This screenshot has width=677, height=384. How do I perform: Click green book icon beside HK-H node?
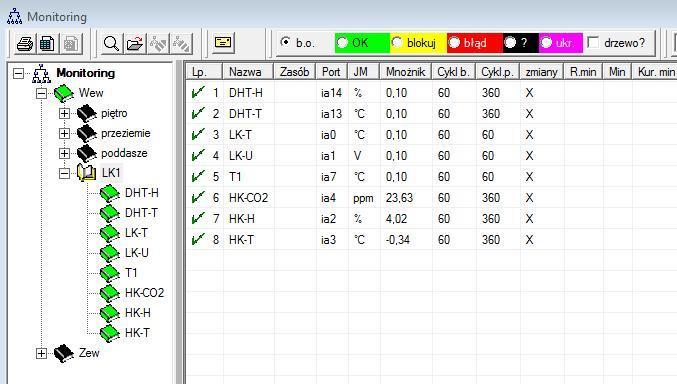(110, 313)
